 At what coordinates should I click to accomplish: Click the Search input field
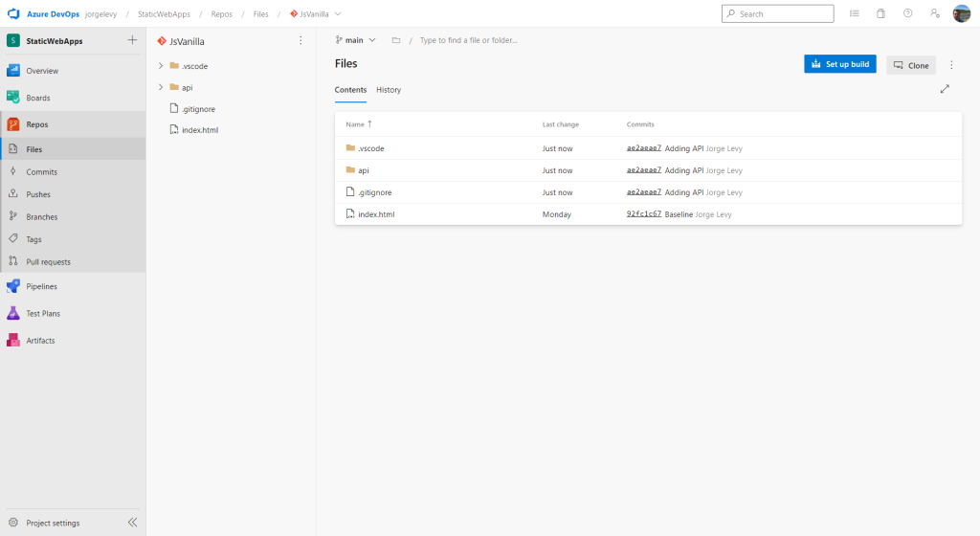[x=777, y=13]
